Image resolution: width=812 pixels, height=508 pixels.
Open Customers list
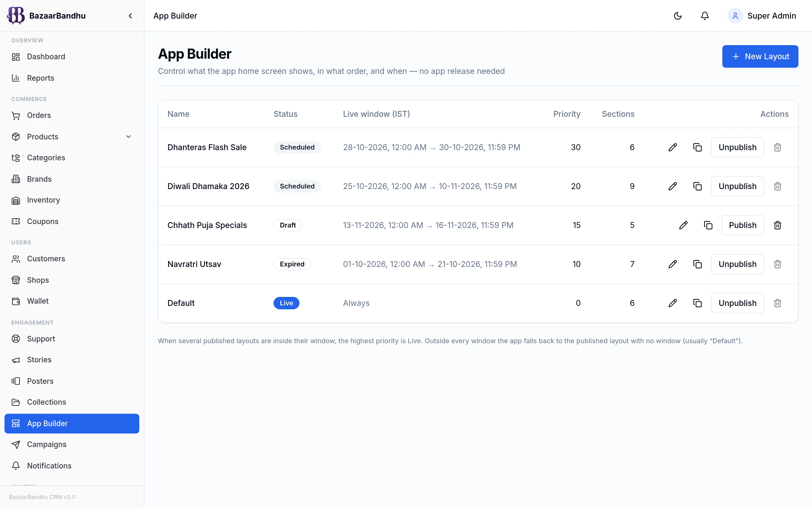click(72, 259)
